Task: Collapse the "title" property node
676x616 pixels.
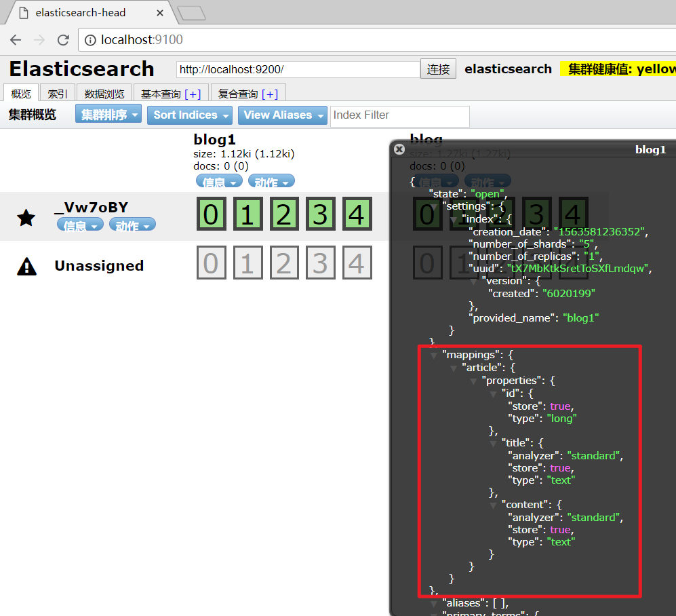Action: pyautogui.click(x=494, y=443)
